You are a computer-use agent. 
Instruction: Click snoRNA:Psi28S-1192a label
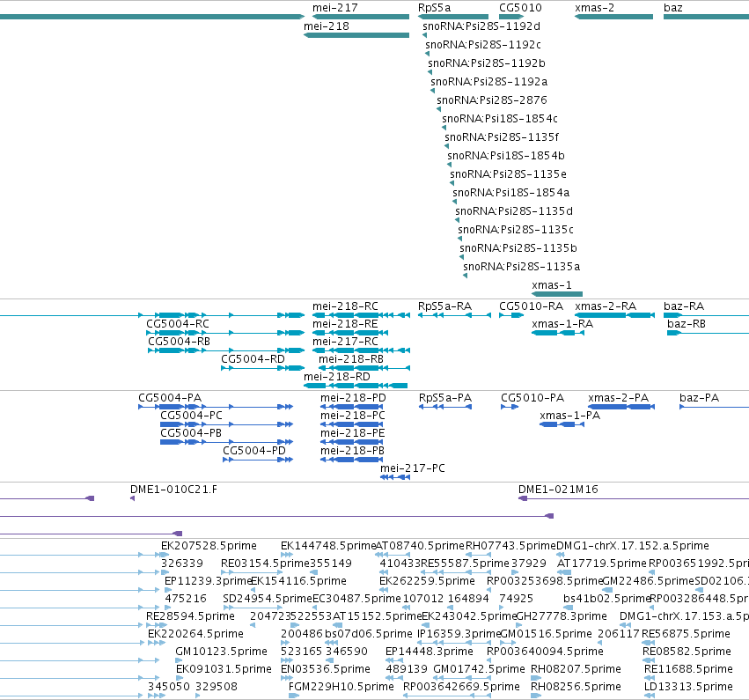tap(488, 82)
